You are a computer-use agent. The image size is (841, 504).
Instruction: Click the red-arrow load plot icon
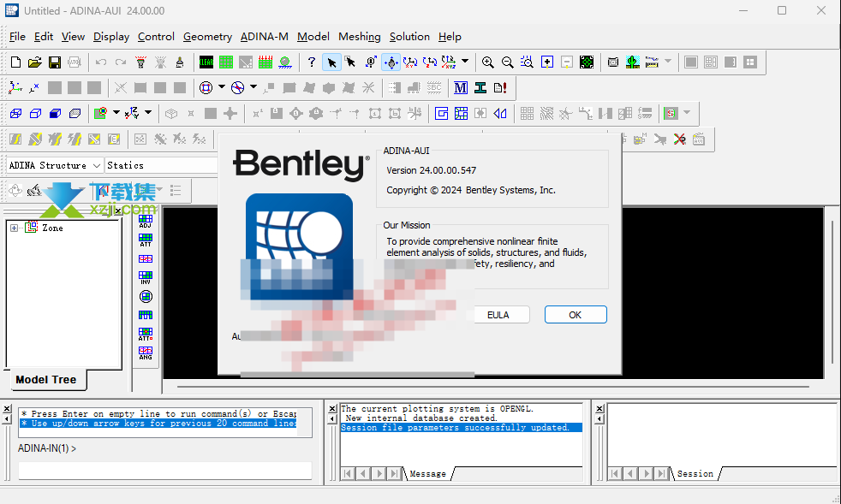265,62
